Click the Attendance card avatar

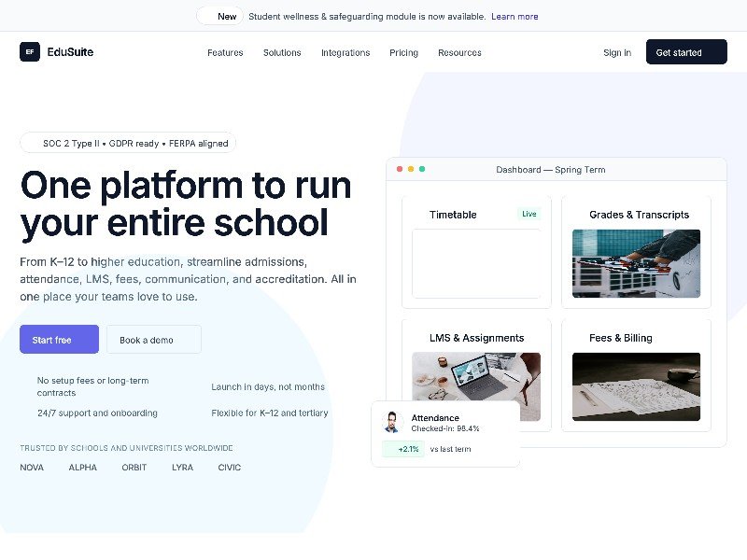click(x=392, y=422)
